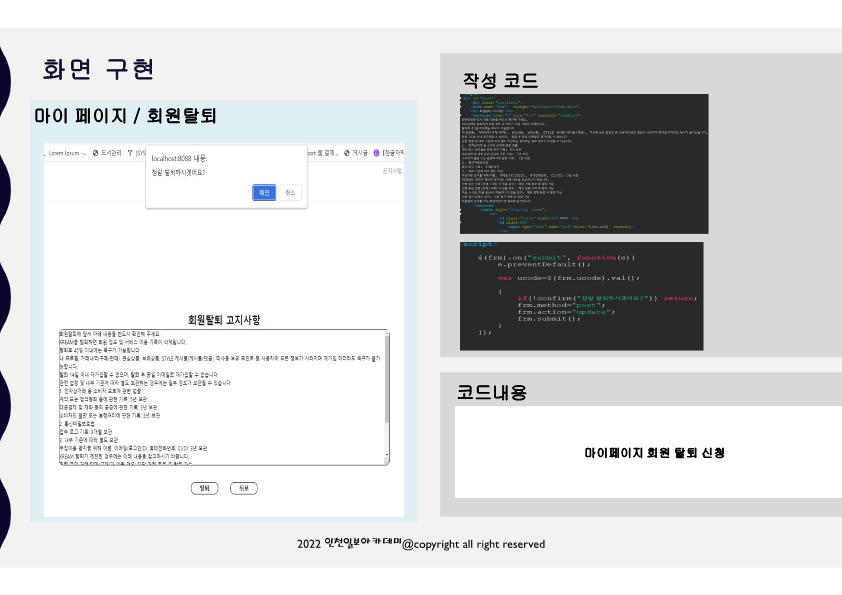Click the '작성 코드' heading

[500, 81]
